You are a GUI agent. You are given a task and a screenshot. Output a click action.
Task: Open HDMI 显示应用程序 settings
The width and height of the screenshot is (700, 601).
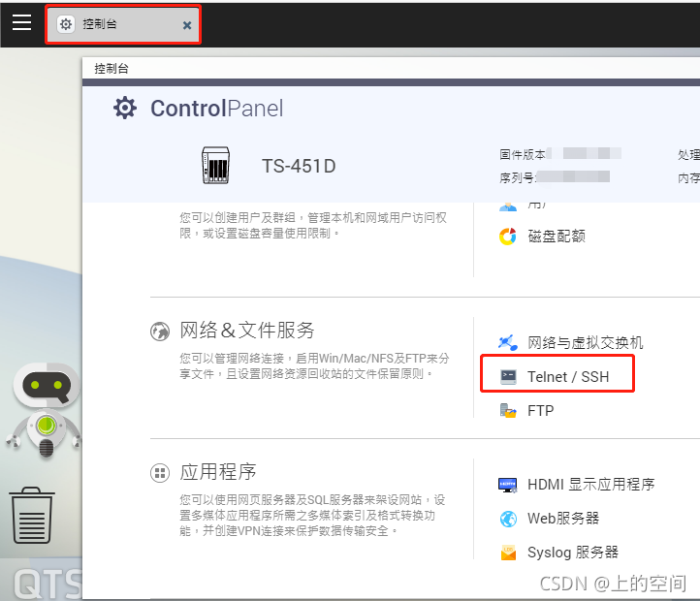click(x=591, y=485)
